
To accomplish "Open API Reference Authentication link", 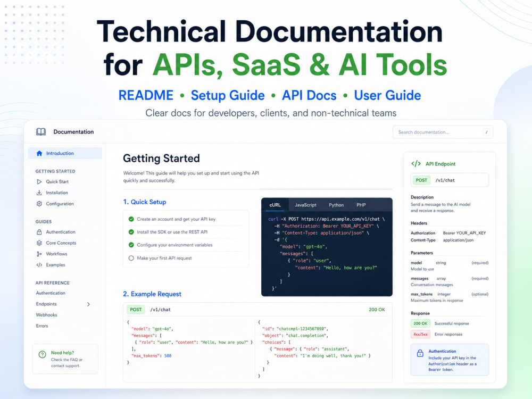I will click(51, 293).
